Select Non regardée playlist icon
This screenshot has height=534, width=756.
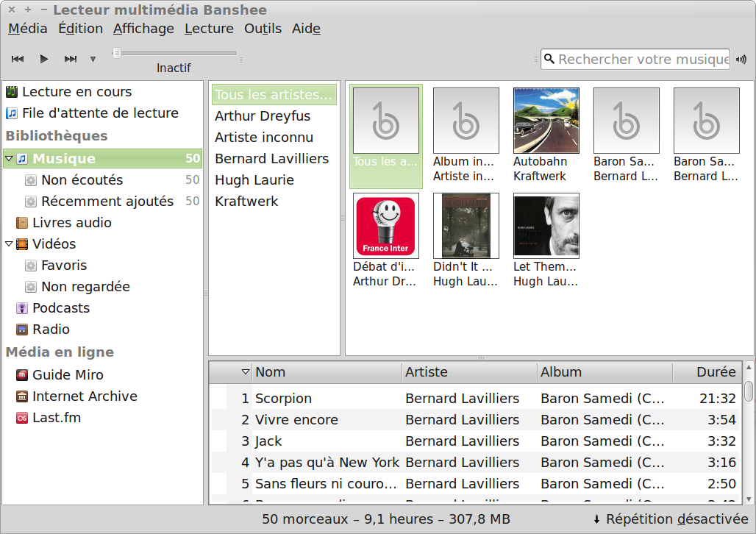point(31,287)
